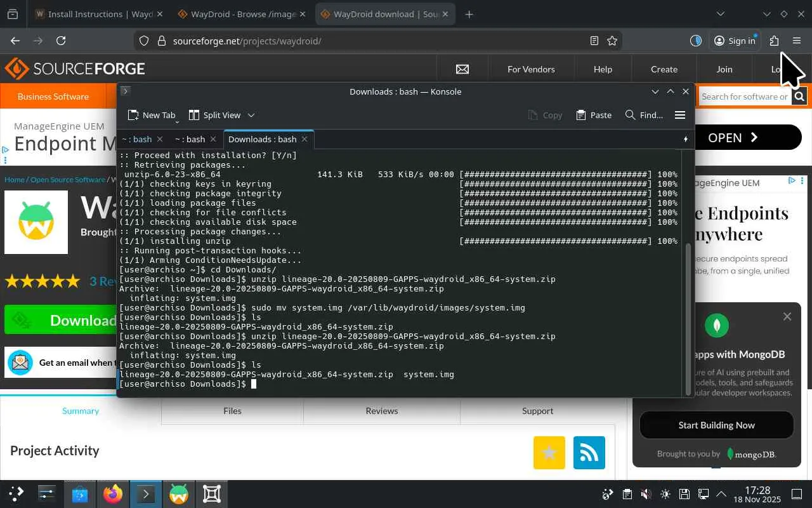
Task: Click the new-tab star button at Konsole tab bar end
Action: pos(686,139)
